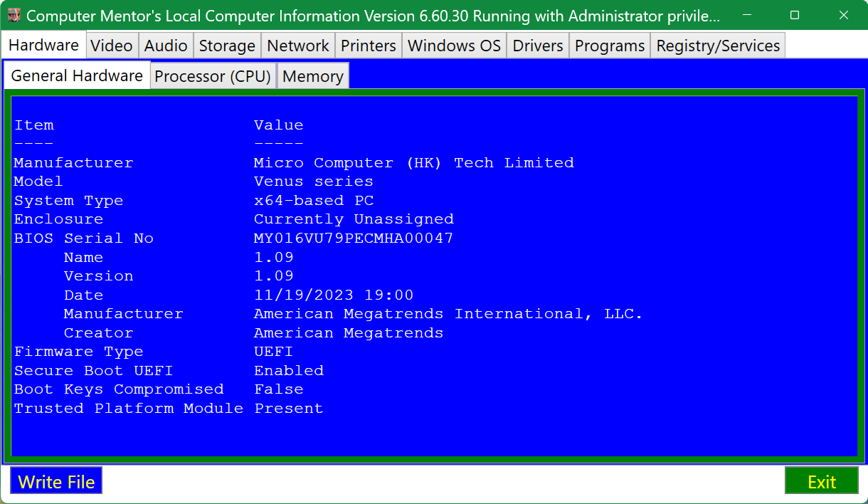Click the UEFI firmware type value
This screenshot has height=504, width=868.
[274, 352]
